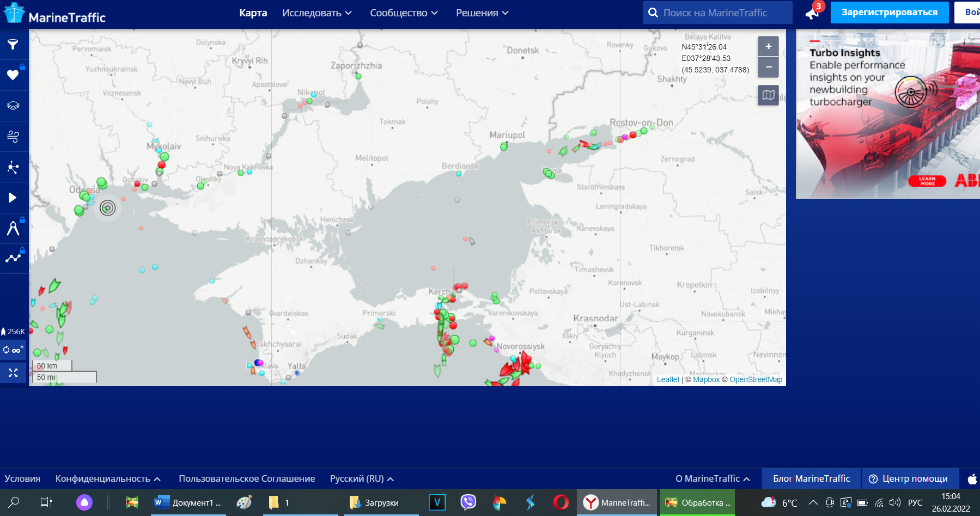980x516 pixels.
Task: Zoom in the map with plus button
Action: pyautogui.click(x=768, y=47)
